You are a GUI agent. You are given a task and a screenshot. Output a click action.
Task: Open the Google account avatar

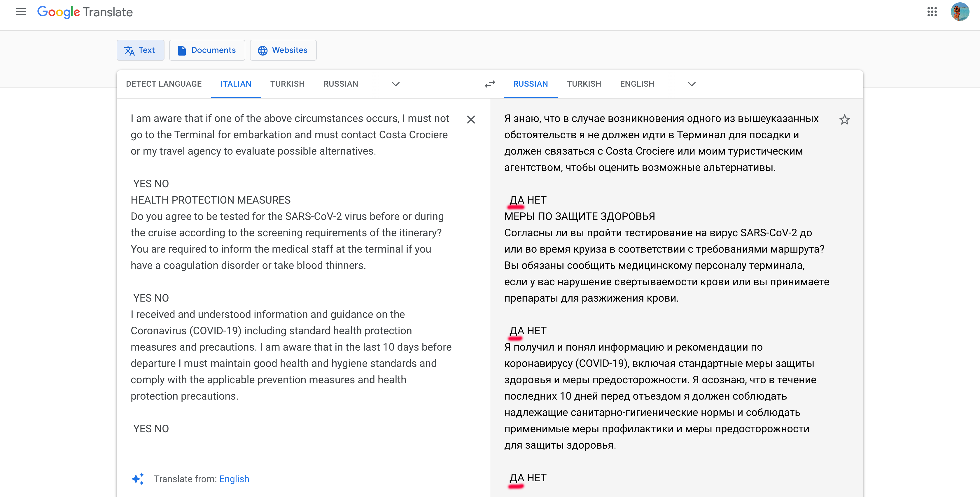click(960, 12)
